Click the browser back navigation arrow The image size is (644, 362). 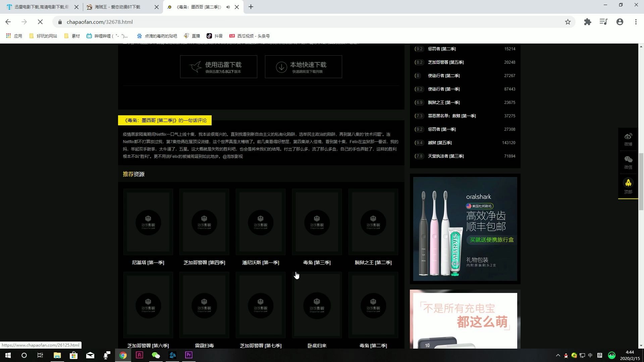(8, 22)
